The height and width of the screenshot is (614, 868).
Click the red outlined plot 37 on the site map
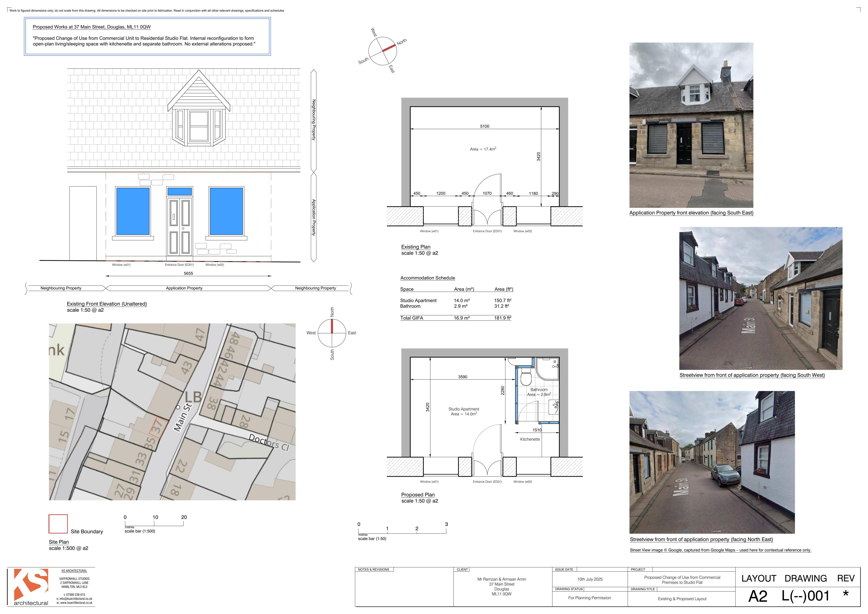[x=158, y=428]
